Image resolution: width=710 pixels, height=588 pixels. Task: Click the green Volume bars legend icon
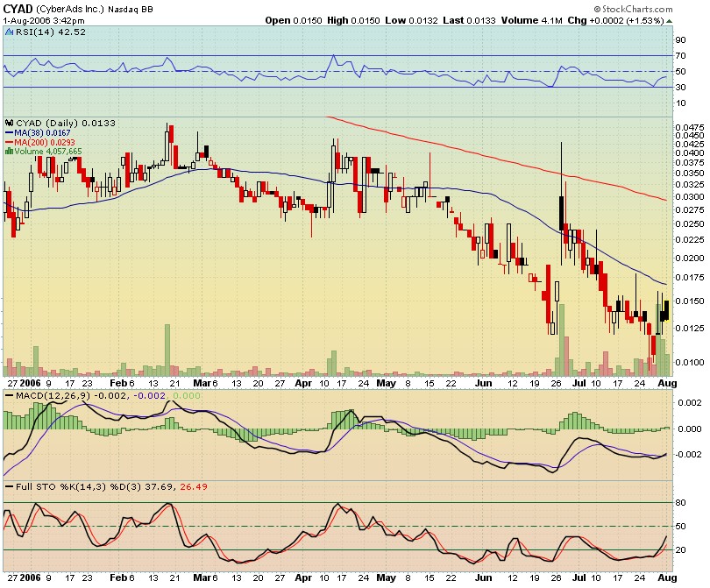pos(9,151)
